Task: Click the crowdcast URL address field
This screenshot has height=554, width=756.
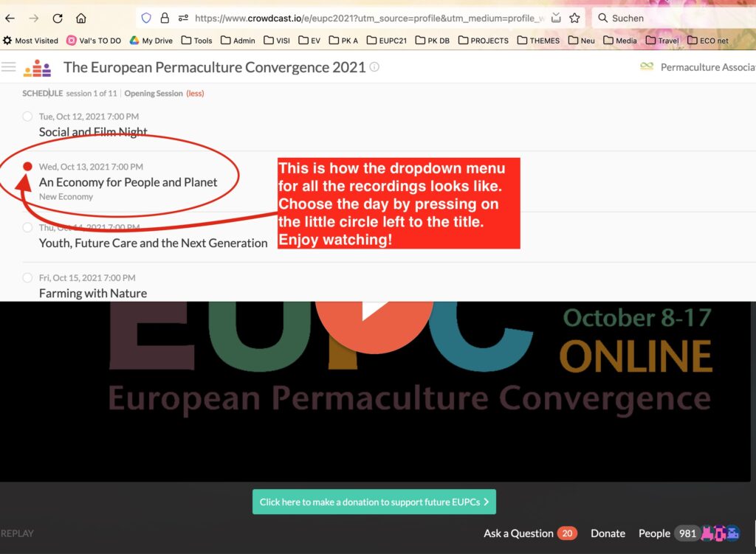Action: 369,18
